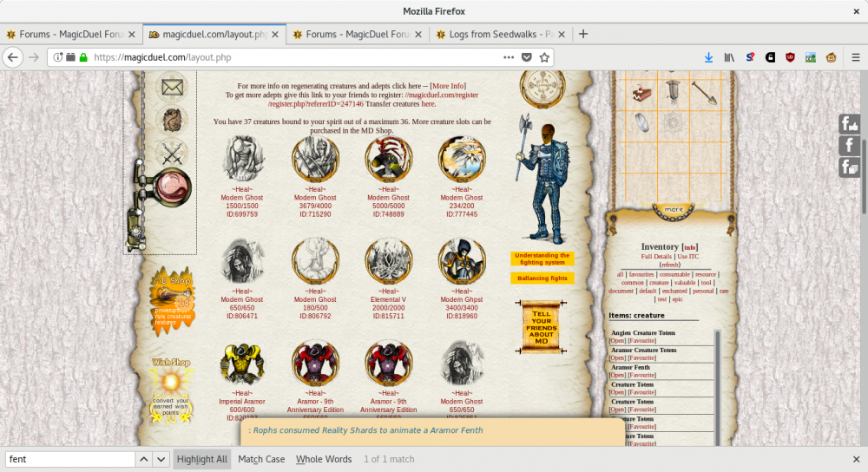The image size is (868, 472).
Task: Switch to the third tab, Forums - MagicDuel
Action: [358, 35]
